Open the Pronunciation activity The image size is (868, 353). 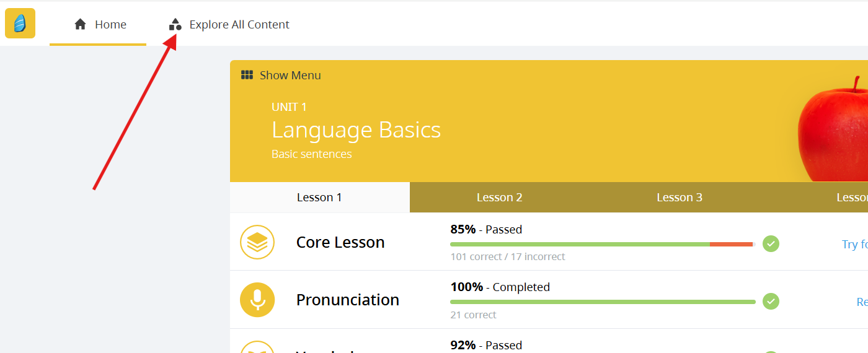click(x=348, y=300)
